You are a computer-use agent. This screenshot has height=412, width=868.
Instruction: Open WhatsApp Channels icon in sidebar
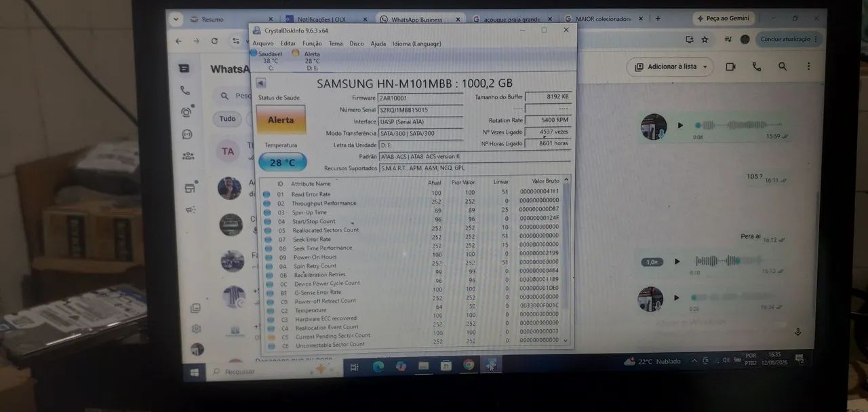pyautogui.click(x=187, y=134)
